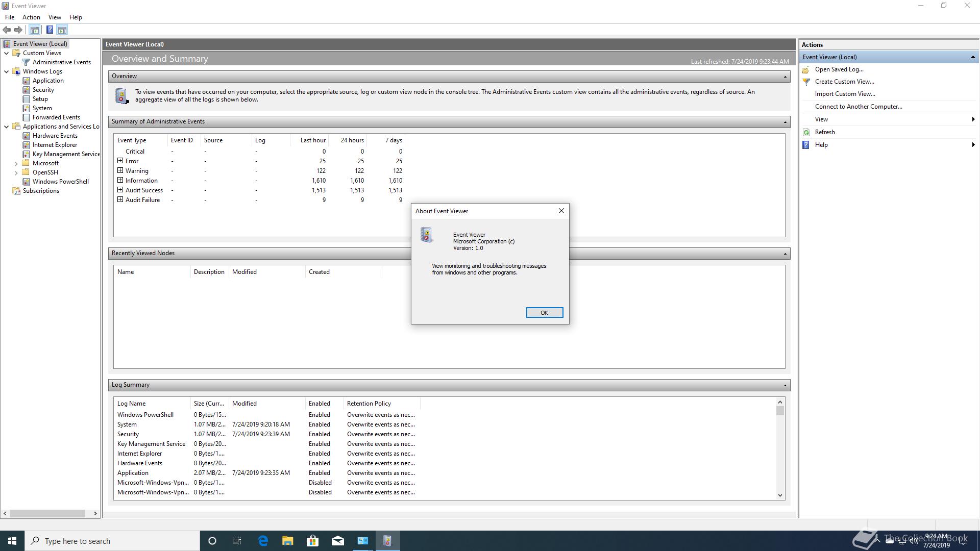Open the Action menu
The height and width of the screenshot is (551, 980).
point(31,17)
